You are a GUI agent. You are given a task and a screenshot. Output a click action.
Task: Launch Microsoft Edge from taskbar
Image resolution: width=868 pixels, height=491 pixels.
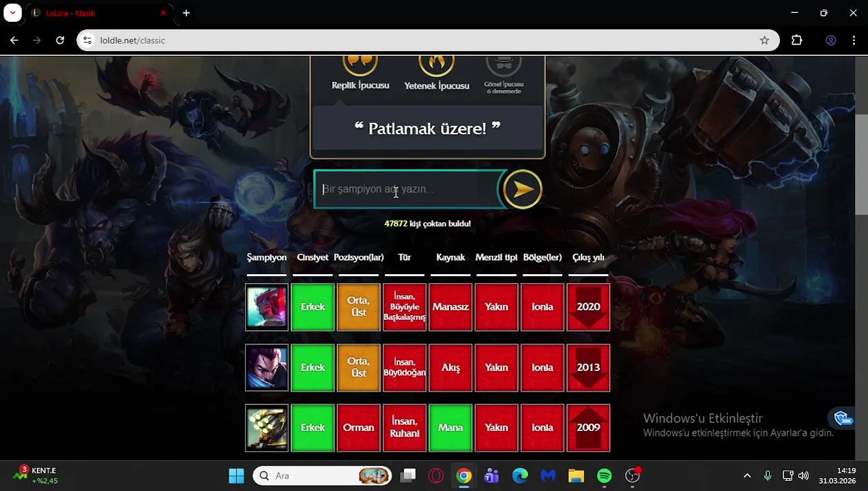tap(520, 476)
